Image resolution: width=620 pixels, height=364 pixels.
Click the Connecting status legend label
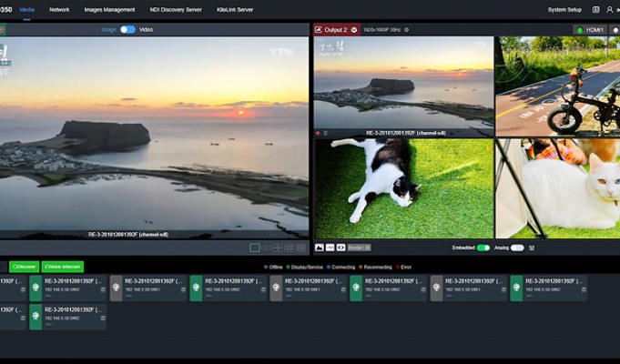[343, 268]
